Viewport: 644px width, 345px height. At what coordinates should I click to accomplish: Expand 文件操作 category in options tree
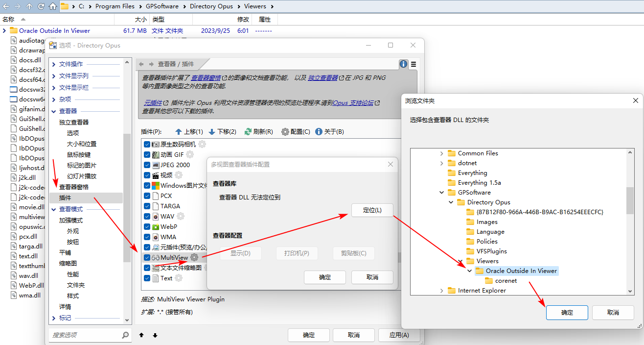click(54, 64)
